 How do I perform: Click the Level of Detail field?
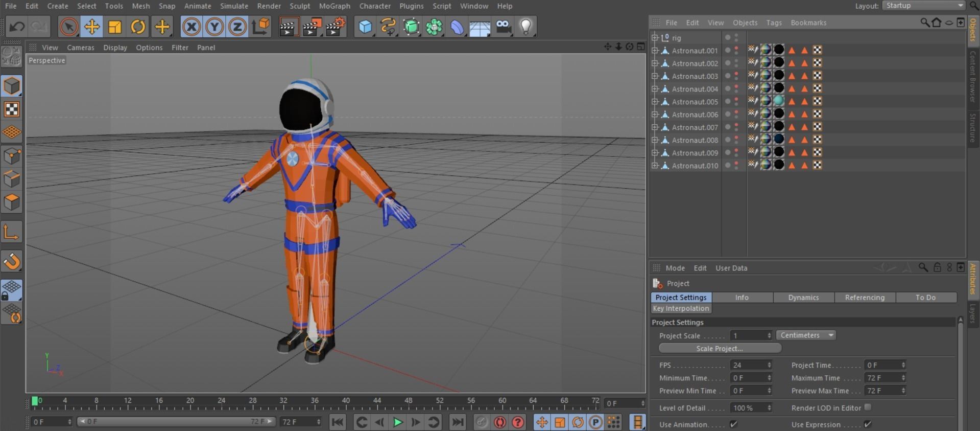751,408
